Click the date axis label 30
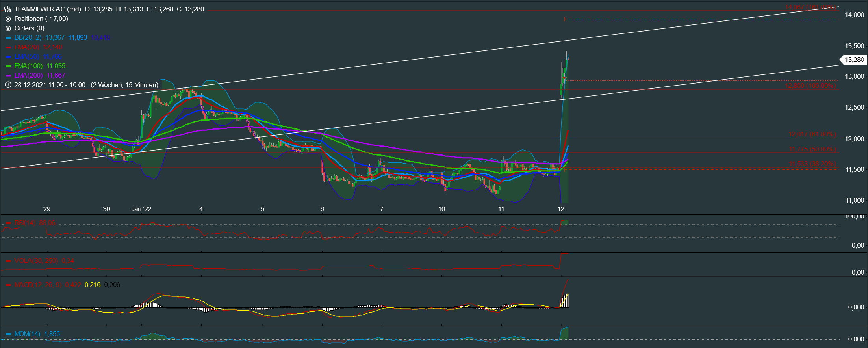 106,209
